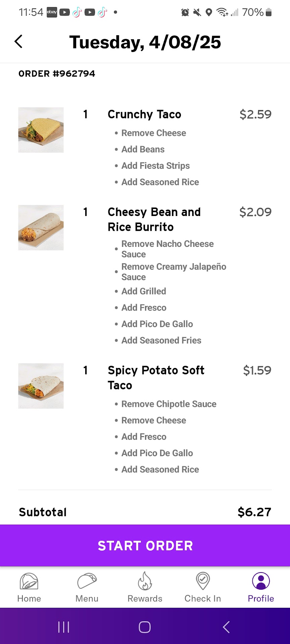Image resolution: width=290 pixels, height=644 pixels.
Task: Open the Home tab
Action: click(x=29, y=587)
